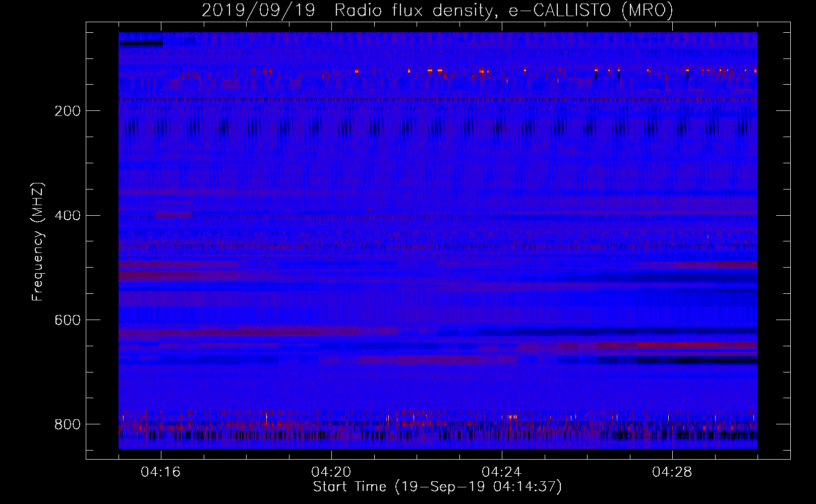The height and width of the screenshot is (504, 816).
Task: Click the plot title '2019/09/19 Radio flux density'
Action: point(347,10)
